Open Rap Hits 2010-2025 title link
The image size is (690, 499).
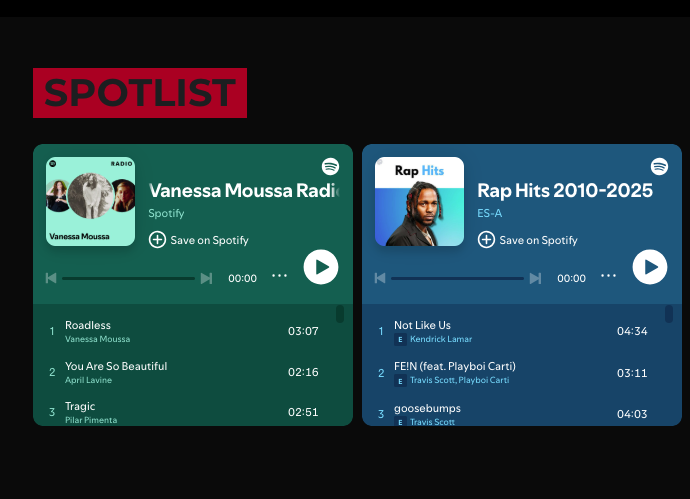coord(565,191)
